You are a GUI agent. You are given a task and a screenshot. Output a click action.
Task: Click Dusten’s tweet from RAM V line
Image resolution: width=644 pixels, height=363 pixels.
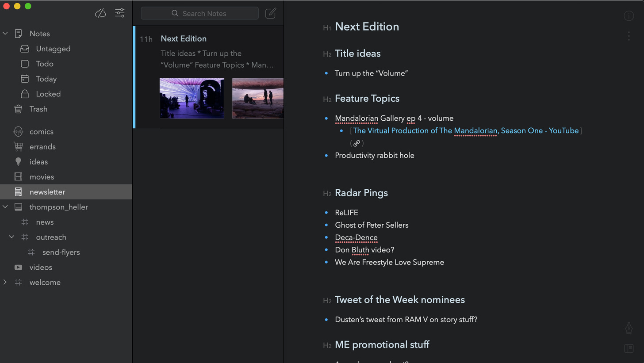pos(406,319)
